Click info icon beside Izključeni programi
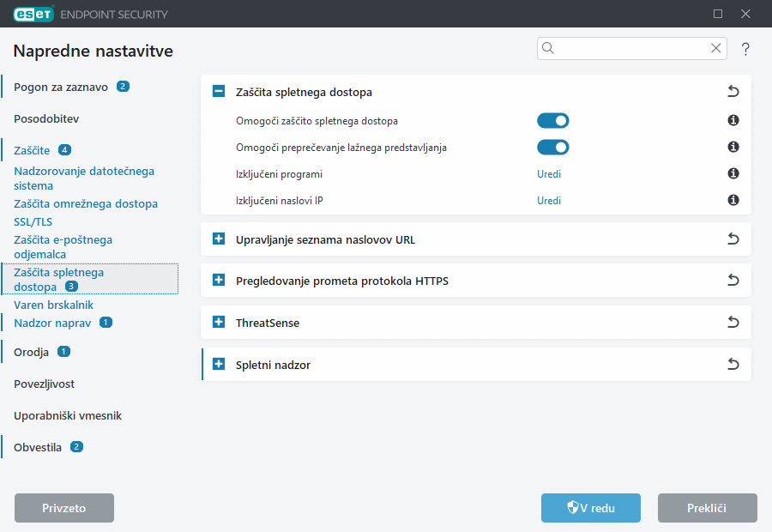Viewport: 772px width, 532px height. (733, 174)
